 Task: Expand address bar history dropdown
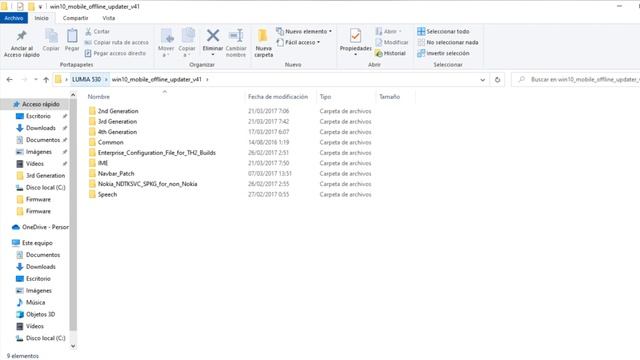click(482, 80)
